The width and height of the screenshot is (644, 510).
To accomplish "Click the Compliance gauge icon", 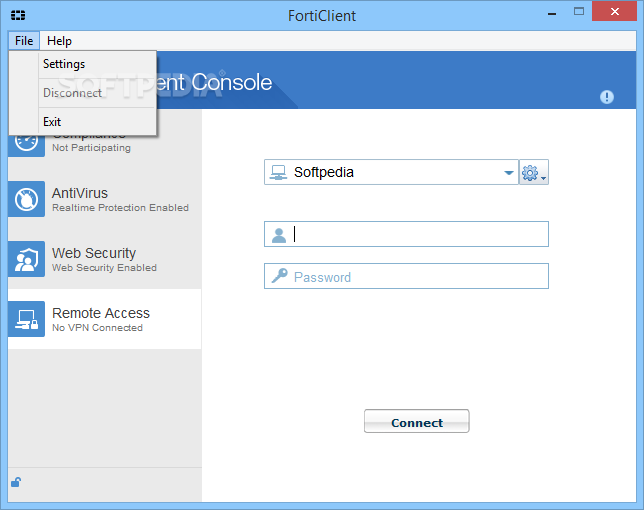I will [26, 145].
